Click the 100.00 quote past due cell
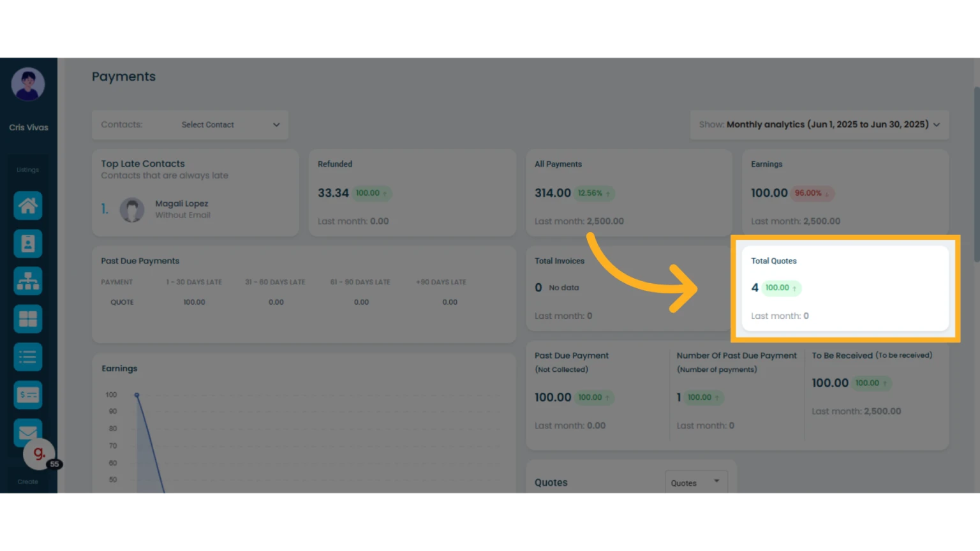This screenshot has width=980, height=551. (x=194, y=302)
